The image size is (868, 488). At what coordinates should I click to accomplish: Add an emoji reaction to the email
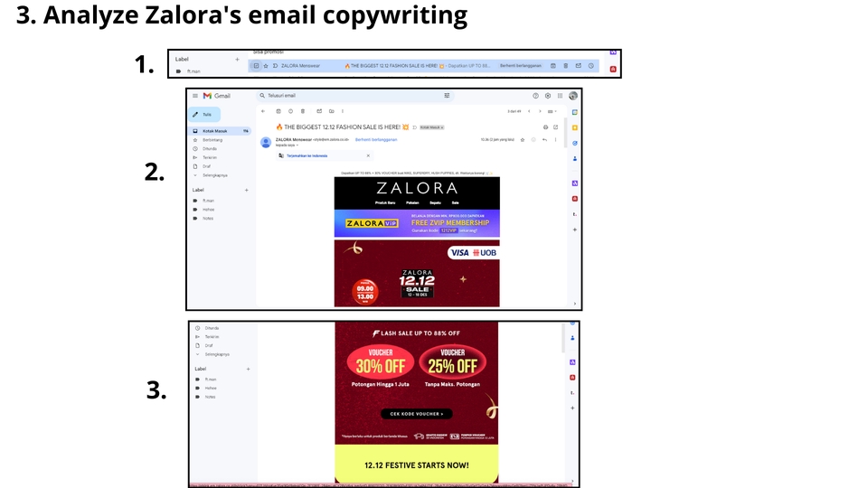533,139
